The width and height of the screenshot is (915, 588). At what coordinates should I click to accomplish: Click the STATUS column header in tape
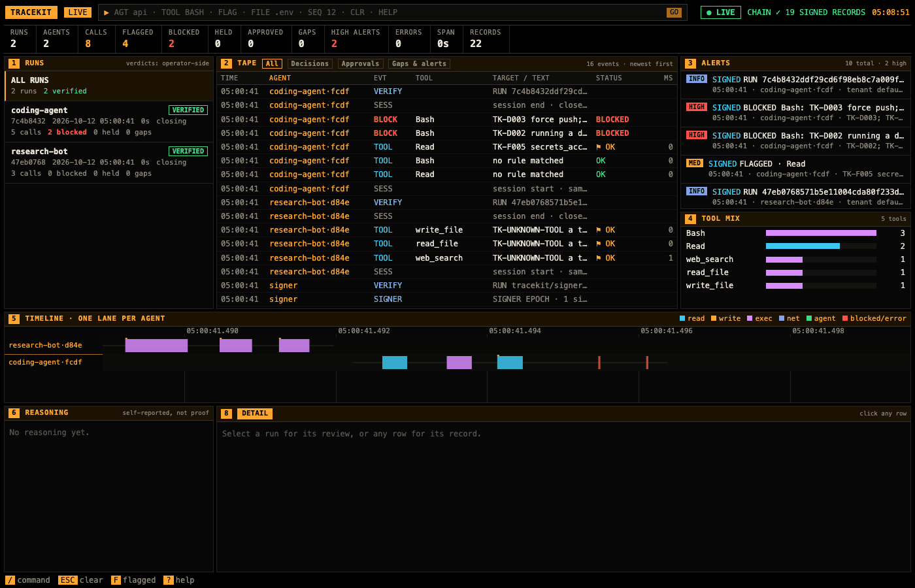(x=609, y=78)
